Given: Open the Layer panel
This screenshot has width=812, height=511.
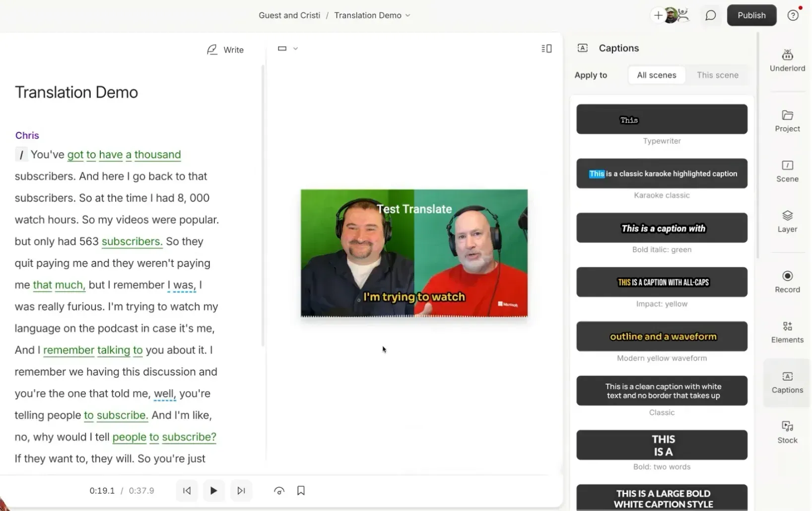Looking at the screenshot, I should point(787,221).
